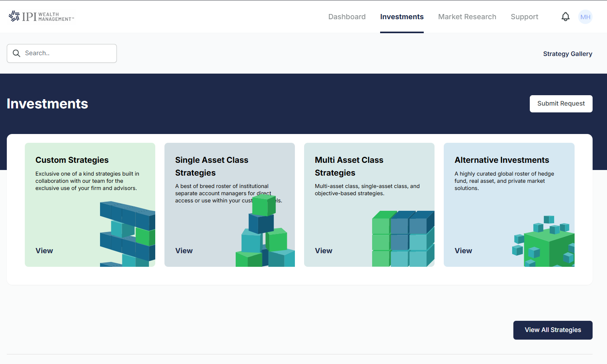
Task: Click the Custom Strategies blocks illustration
Action: click(x=127, y=234)
